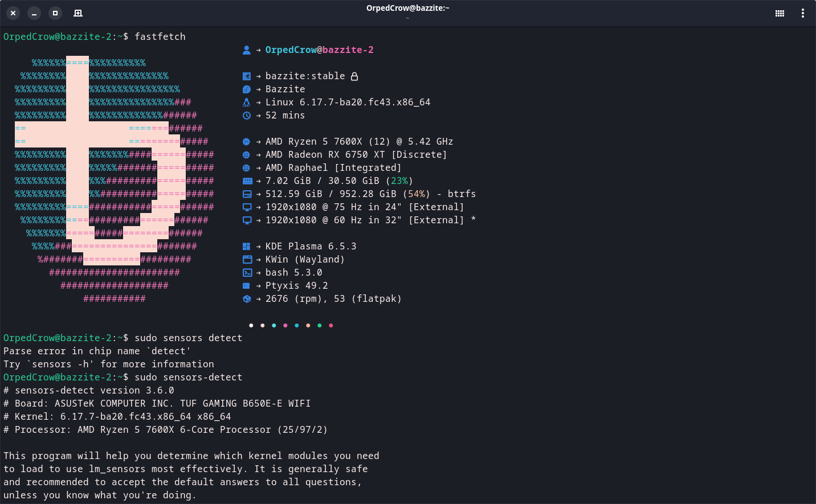Click the image icon next to bazzite:stable
816x504 pixels.
point(247,76)
